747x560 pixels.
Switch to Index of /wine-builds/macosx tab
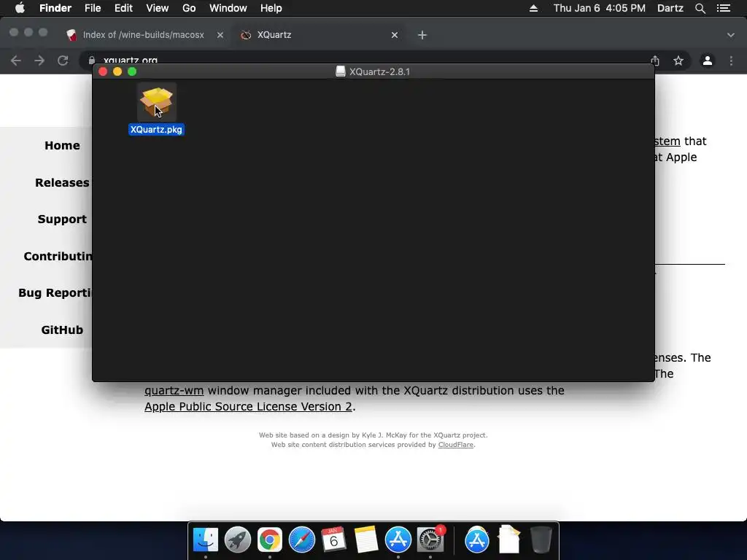click(144, 35)
